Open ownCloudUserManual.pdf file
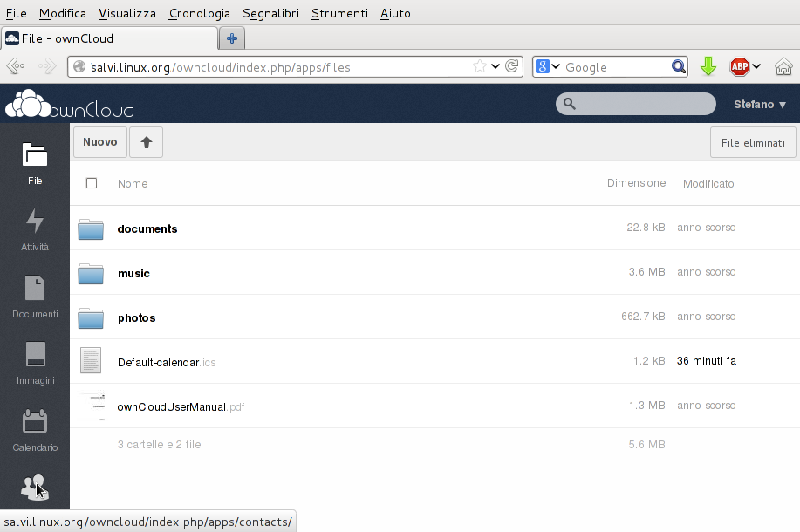This screenshot has height=532, width=800. click(x=171, y=406)
